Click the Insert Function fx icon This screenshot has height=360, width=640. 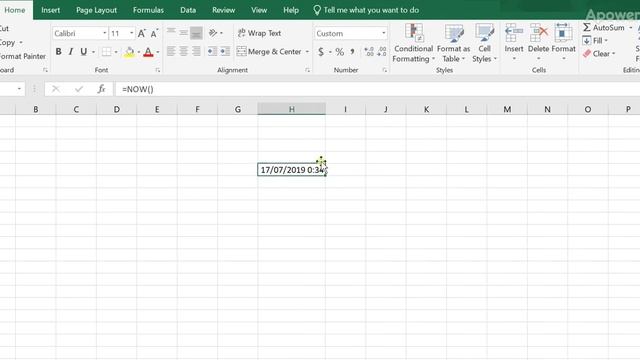tap(101, 89)
